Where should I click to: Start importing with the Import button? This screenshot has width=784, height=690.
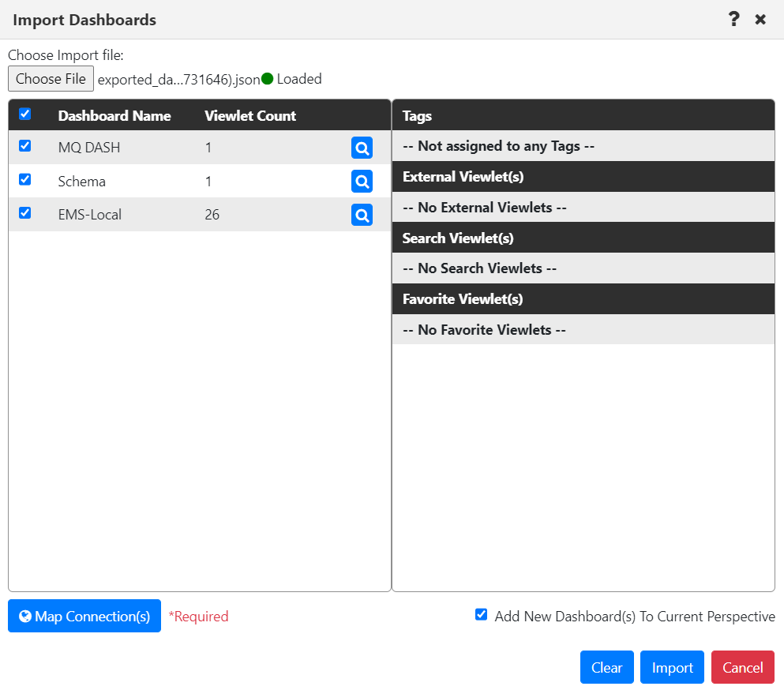click(x=672, y=666)
